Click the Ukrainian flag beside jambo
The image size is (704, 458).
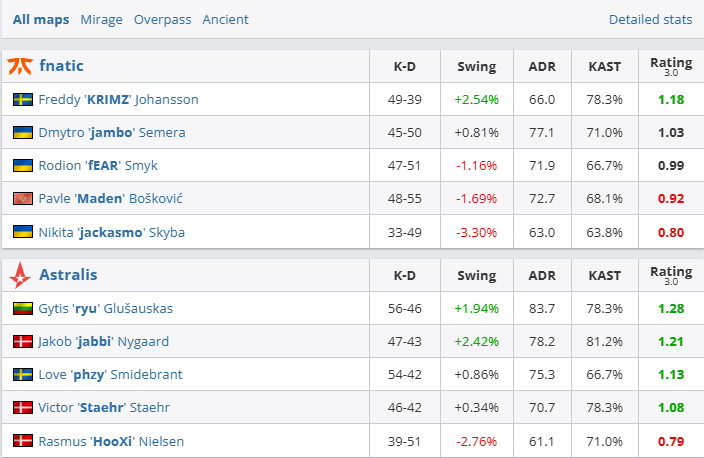click(x=22, y=133)
